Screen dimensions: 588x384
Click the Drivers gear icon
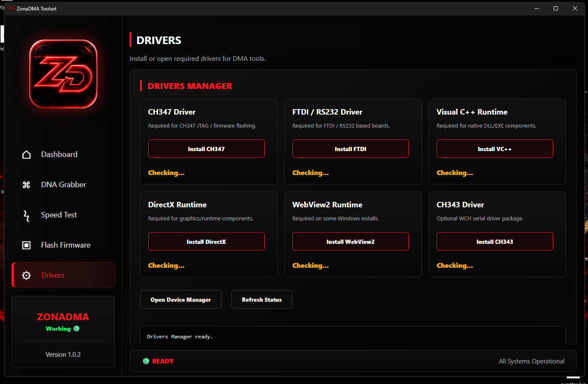(x=26, y=275)
